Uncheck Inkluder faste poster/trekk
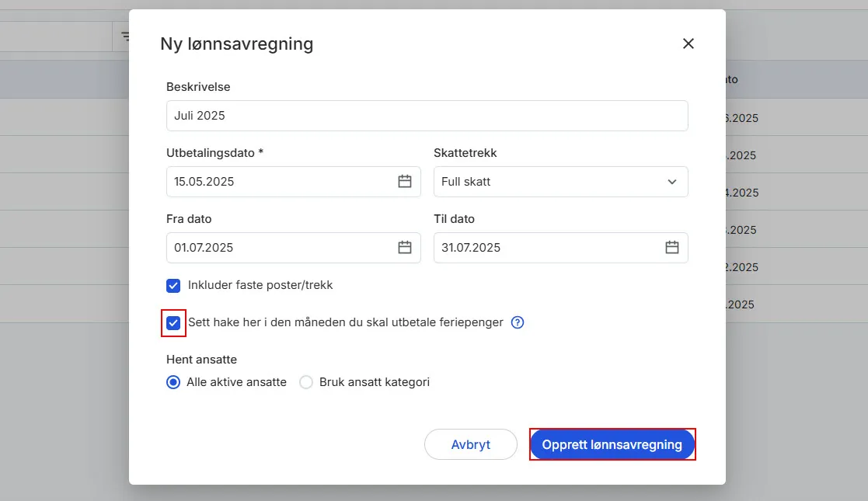The width and height of the screenshot is (868, 501). 173,285
